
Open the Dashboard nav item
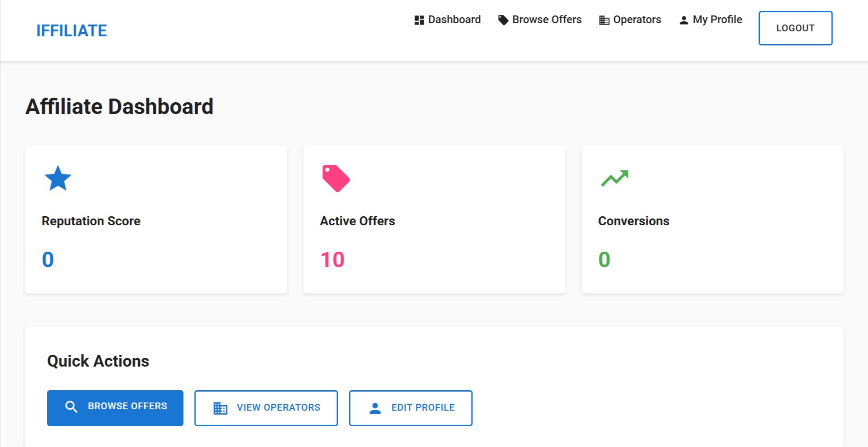[x=447, y=20]
